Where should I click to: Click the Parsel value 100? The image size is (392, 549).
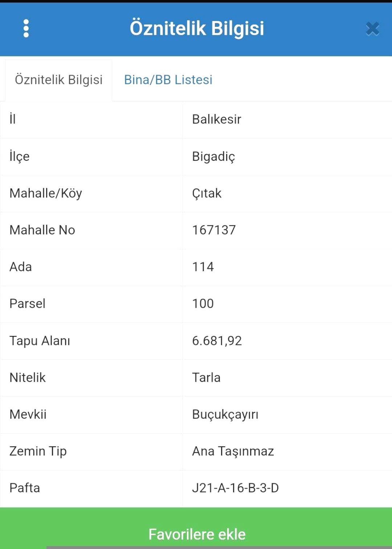(203, 304)
